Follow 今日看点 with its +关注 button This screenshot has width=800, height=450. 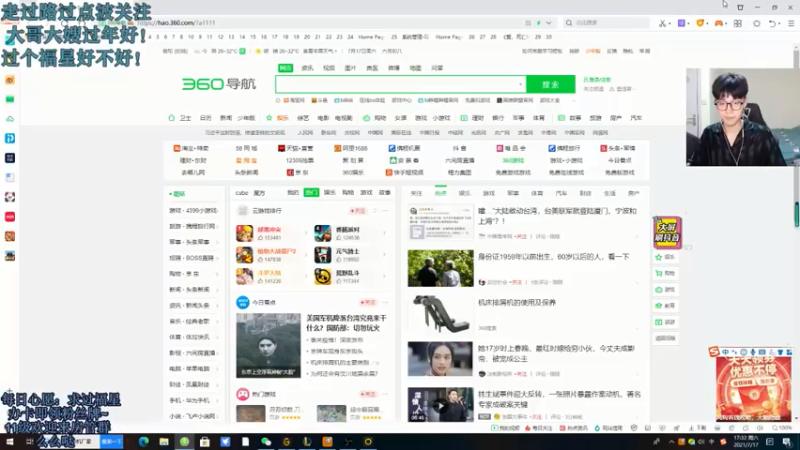[367, 303]
